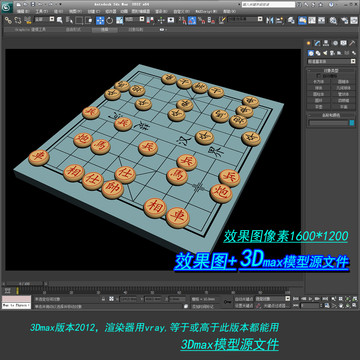Open the 3ds Max application menu button
Viewport: 360px width, 360px height.
7,8
